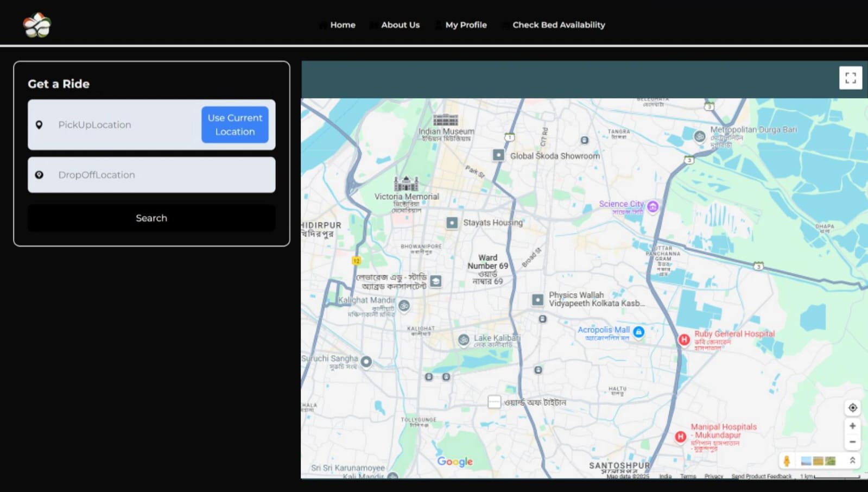Click the Stayats Housing marker
The height and width of the screenshot is (492, 868).
coord(452,223)
